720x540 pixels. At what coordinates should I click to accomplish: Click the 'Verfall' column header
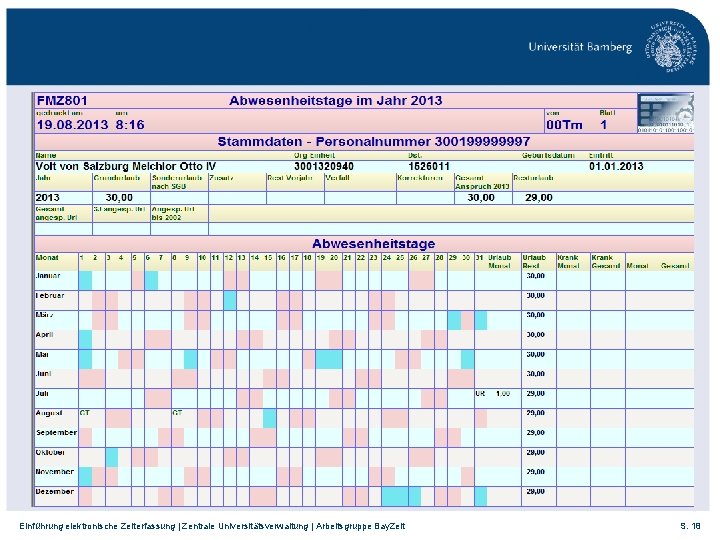tap(338, 178)
